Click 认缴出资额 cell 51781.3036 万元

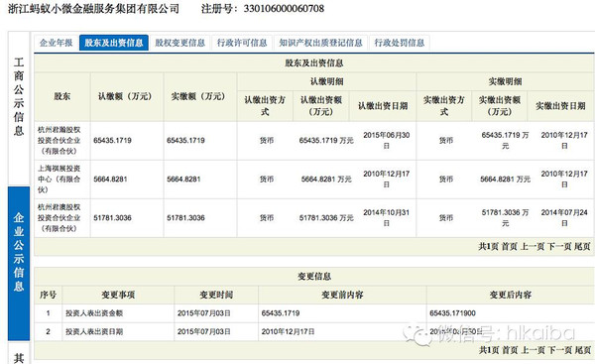click(326, 218)
